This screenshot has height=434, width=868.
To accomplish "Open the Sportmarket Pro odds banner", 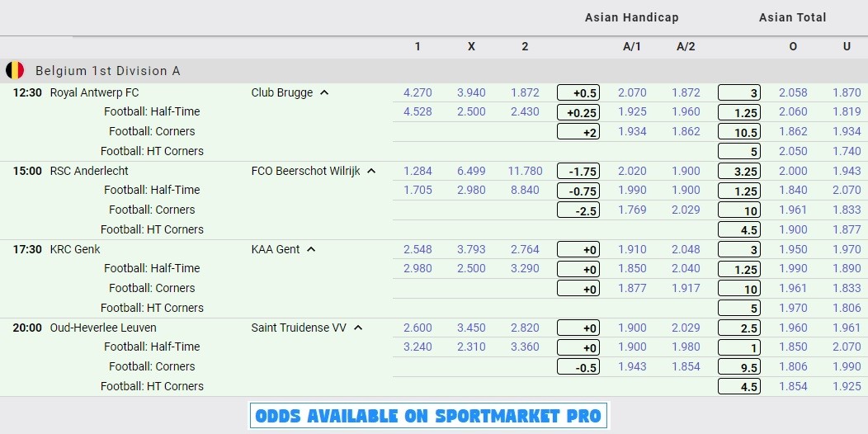I will [428, 416].
